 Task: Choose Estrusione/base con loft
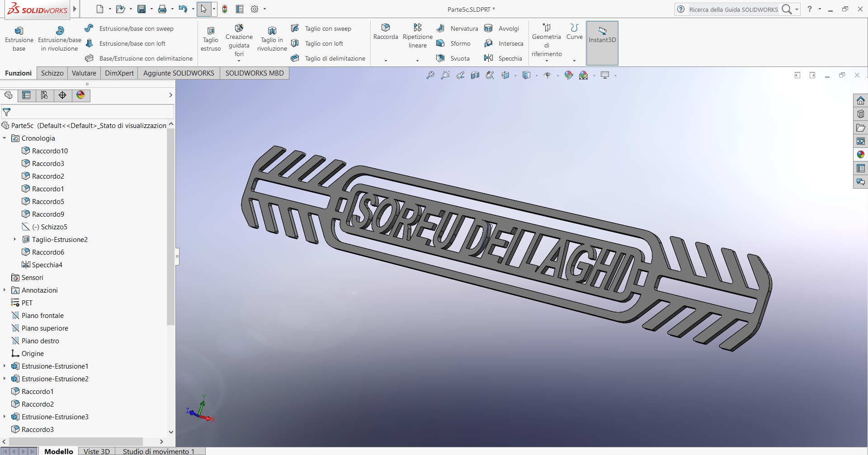tap(125, 43)
